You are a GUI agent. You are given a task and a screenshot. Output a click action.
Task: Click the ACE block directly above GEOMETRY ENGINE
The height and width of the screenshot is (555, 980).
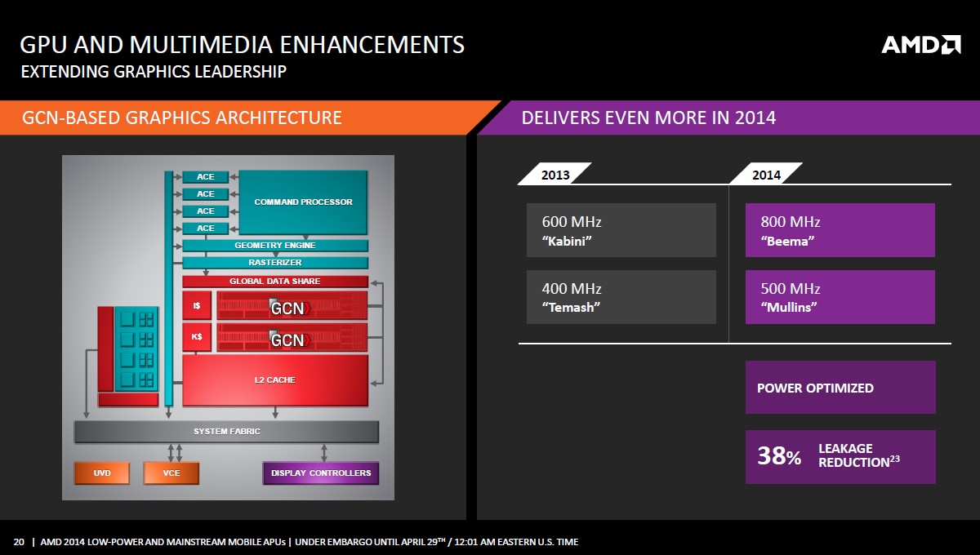(x=206, y=229)
